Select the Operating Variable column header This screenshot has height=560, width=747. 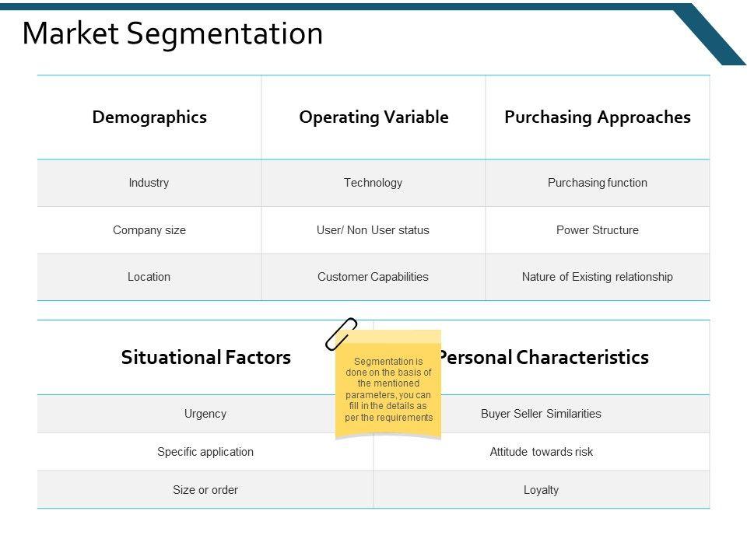[373, 117]
